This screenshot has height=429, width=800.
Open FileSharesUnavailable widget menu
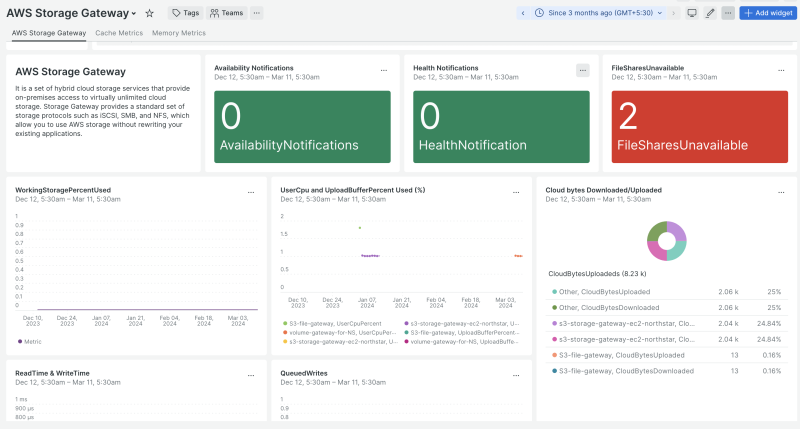(781, 70)
